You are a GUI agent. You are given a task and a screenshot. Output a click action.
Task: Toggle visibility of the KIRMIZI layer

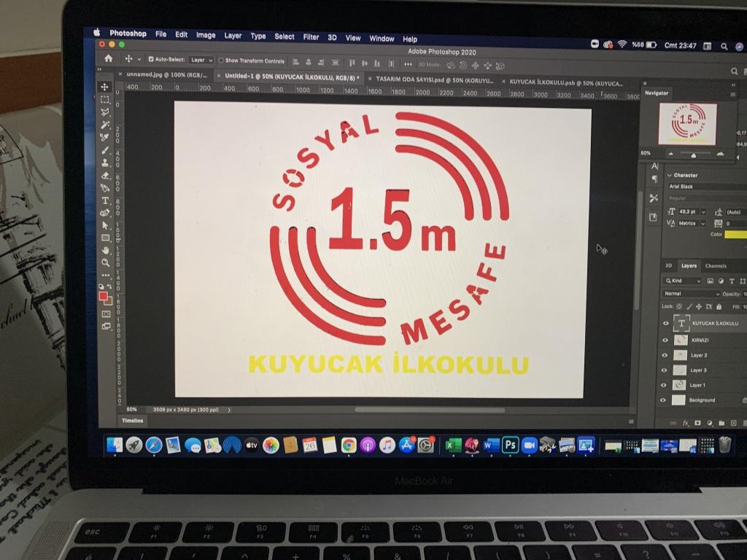click(x=665, y=340)
